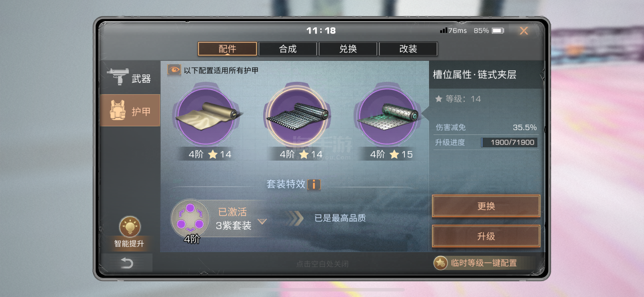Expand the 3紫套装 dropdown arrow
The height and width of the screenshot is (297, 644).
(262, 221)
